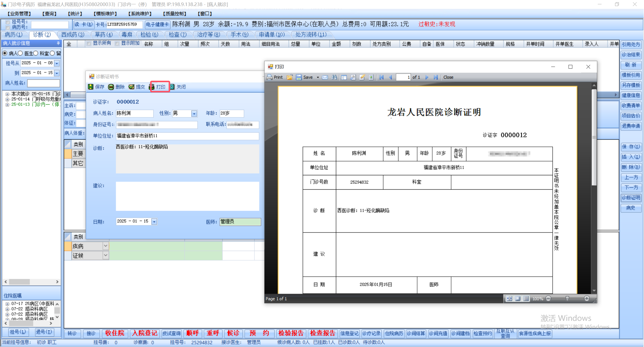Open the Save format dropdown arrow

click(318, 77)
